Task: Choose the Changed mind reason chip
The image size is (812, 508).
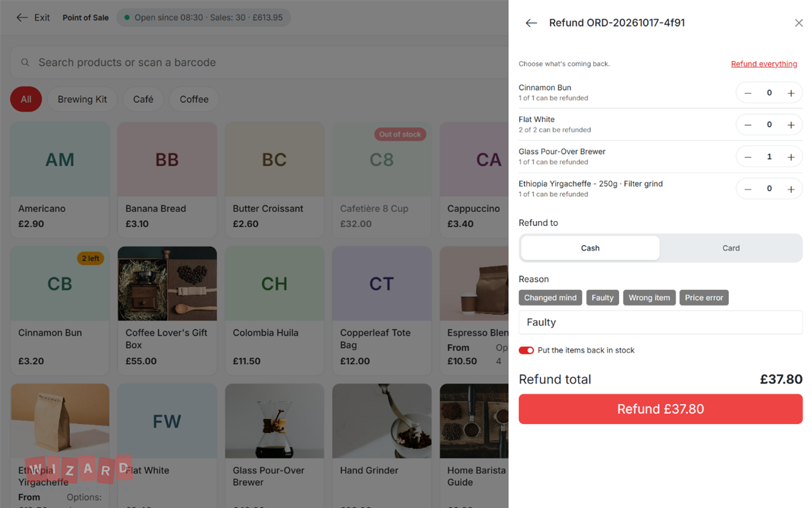Action: [551, 298]
